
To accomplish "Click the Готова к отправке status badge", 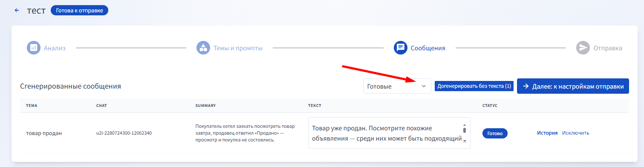I will (79, 10).
